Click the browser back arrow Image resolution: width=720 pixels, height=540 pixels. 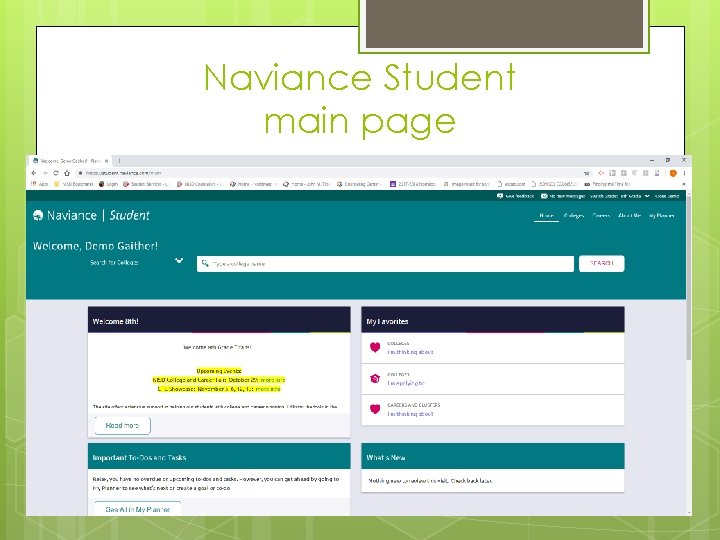(34, 173)
